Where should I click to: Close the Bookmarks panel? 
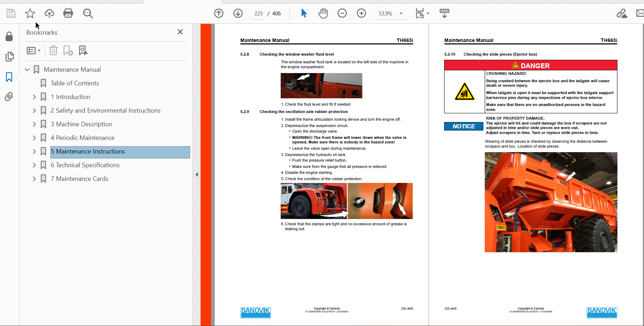point(180,32)
